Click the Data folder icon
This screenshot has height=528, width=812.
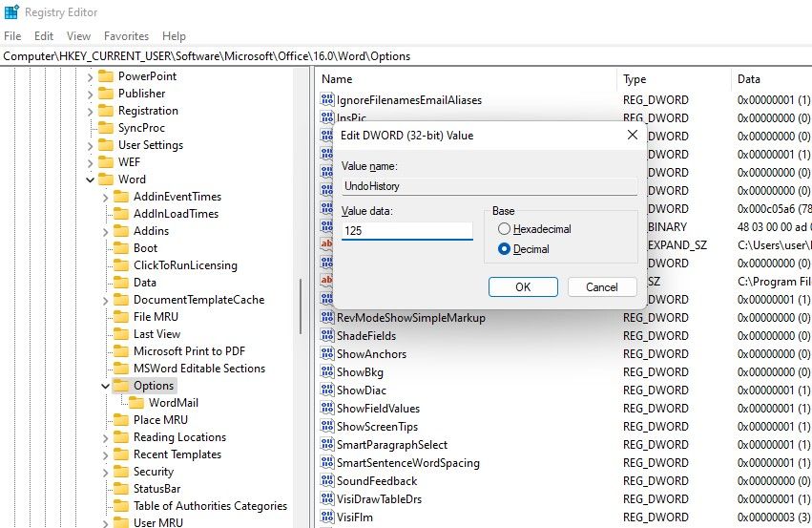(120, 283)
